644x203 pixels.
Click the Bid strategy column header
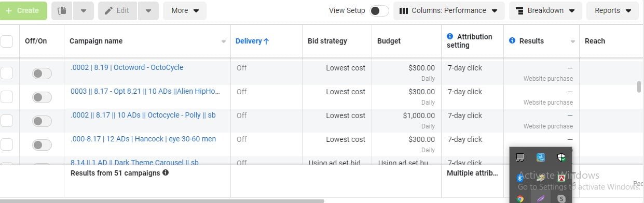point(327,41)
